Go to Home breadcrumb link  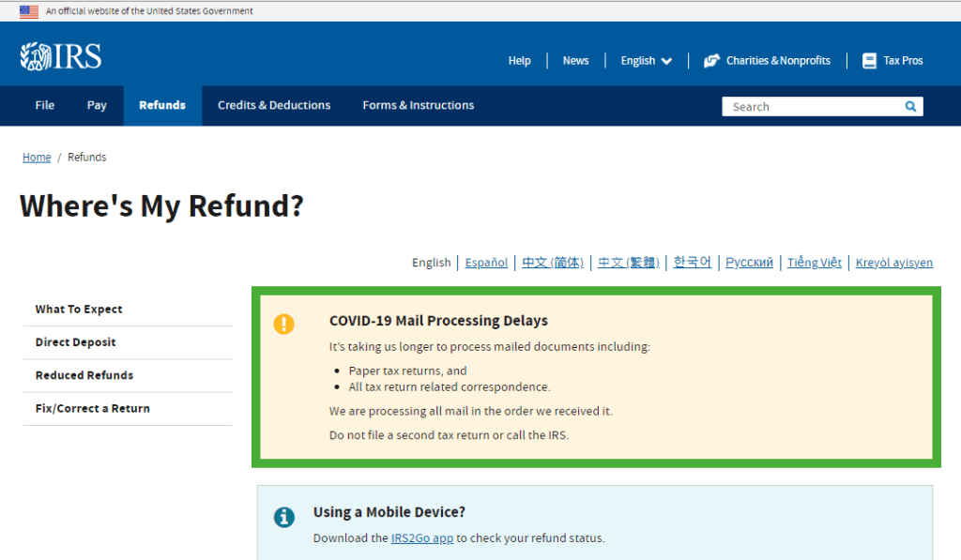click(37, 158)
